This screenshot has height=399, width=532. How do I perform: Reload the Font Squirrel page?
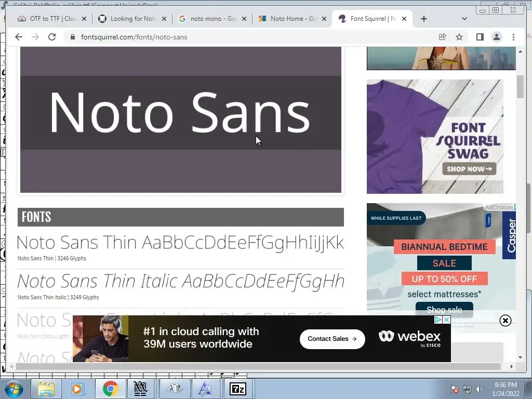[x=52, y=37]
